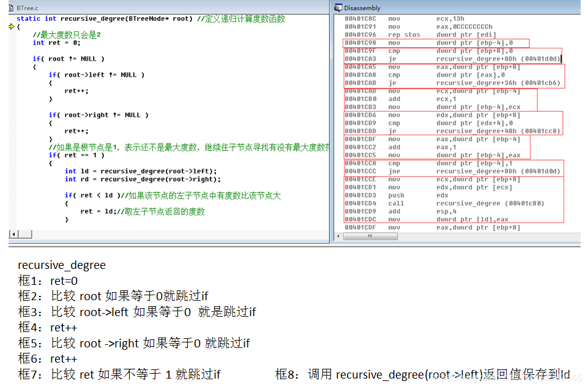Image resolution: width=588 pixels, height=389 pixels.
Task: Click the Disassembly window icon
Action: (x=338, y=8)
